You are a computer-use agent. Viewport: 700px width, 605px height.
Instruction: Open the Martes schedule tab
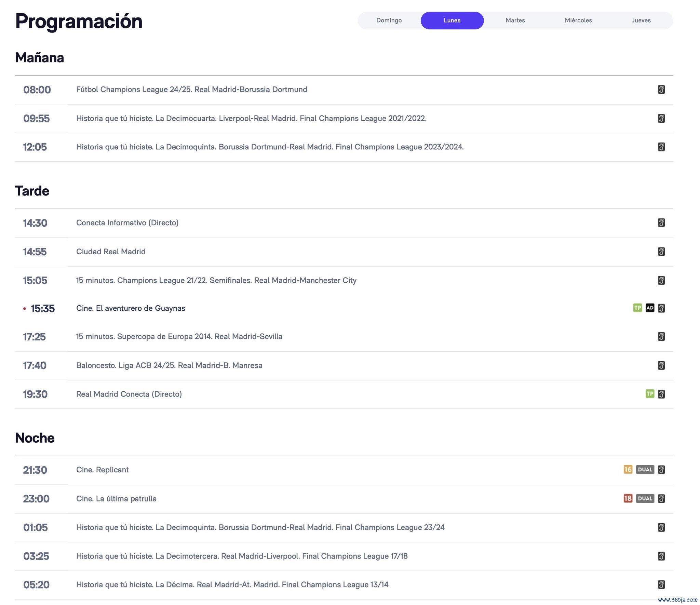(x=515, y=21)
